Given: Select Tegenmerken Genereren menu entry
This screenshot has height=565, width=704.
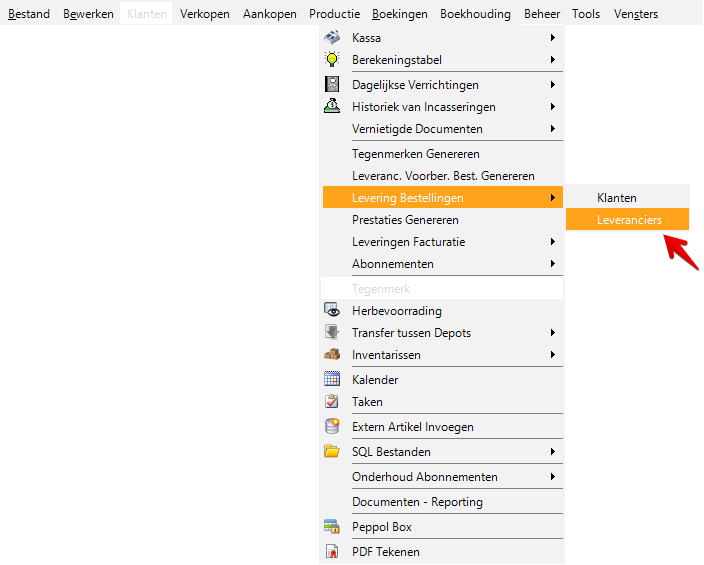Looking at the screenshot, I should tap(416, 154).
